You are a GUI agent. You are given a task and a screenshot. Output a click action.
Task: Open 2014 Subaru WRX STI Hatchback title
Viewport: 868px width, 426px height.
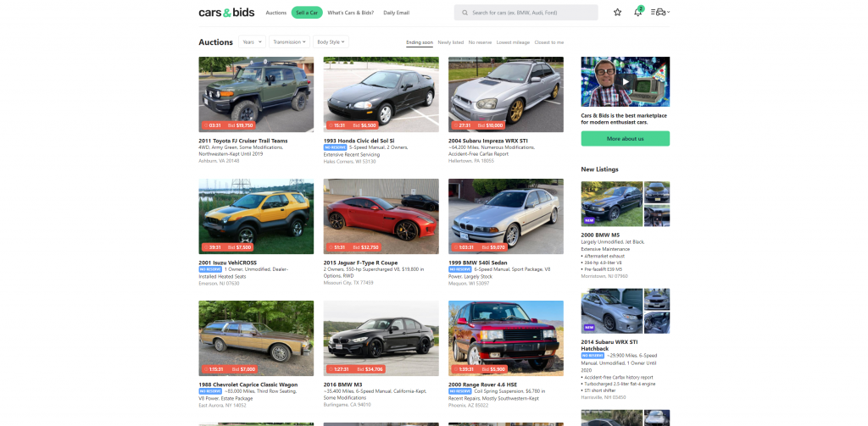[609, 346]
